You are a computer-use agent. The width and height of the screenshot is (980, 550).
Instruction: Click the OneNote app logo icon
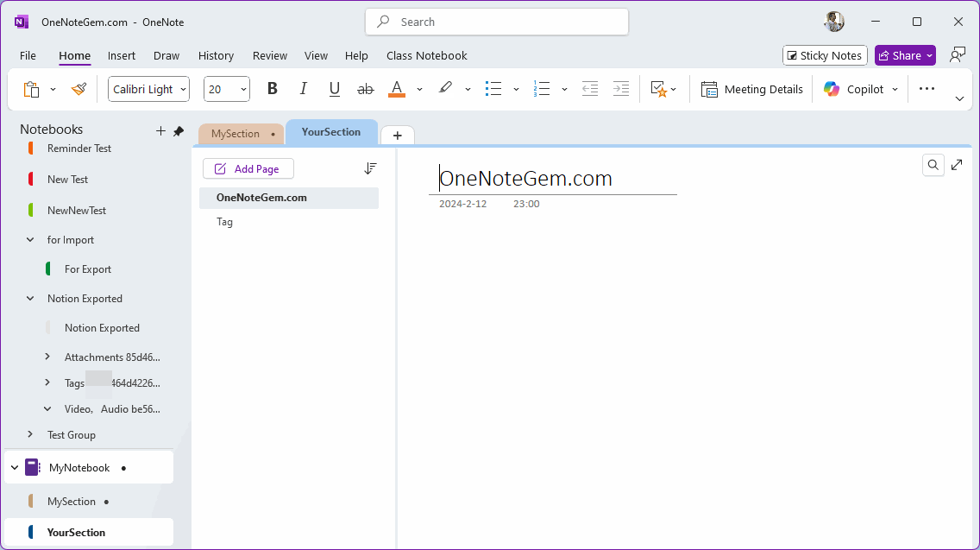pyautogui.click(x=22, y=22)
